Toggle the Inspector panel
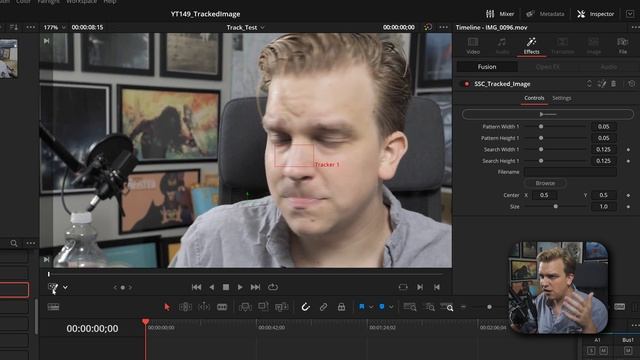The width and height of the screenshot is (640, 360). tap(596, 14)
